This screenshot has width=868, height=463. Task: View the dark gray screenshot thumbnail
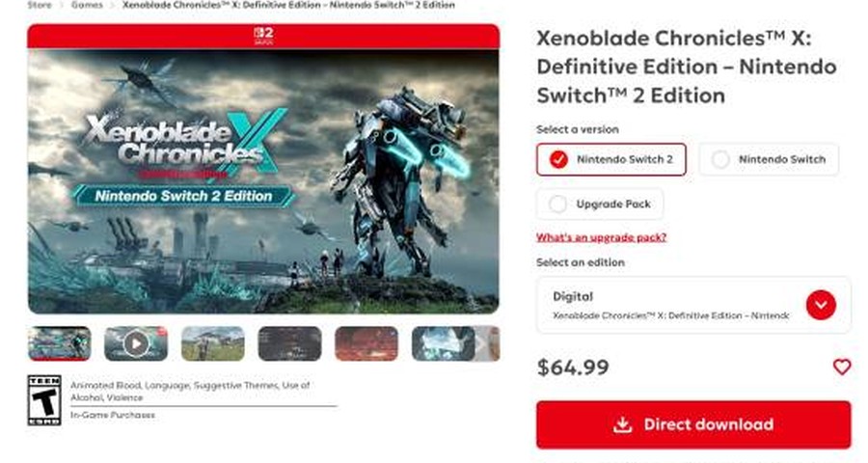point(289,344)
